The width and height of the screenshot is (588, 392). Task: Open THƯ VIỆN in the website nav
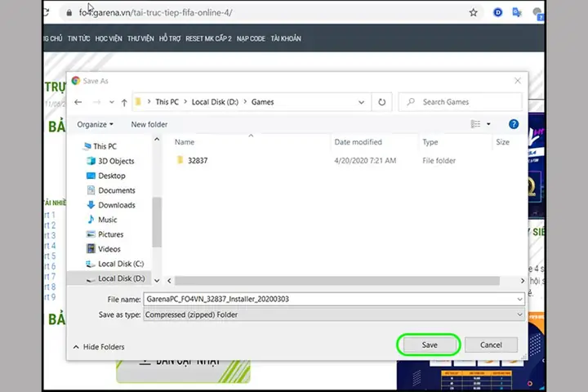[140, 38]
